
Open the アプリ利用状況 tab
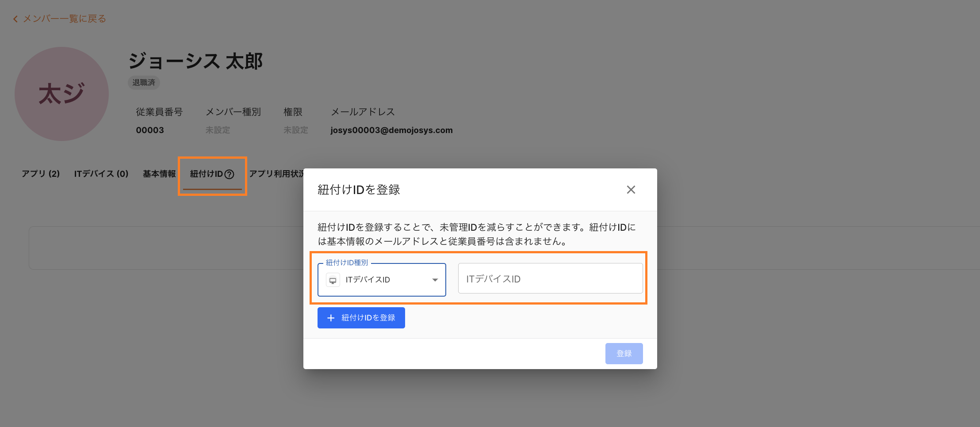[276, 174]
